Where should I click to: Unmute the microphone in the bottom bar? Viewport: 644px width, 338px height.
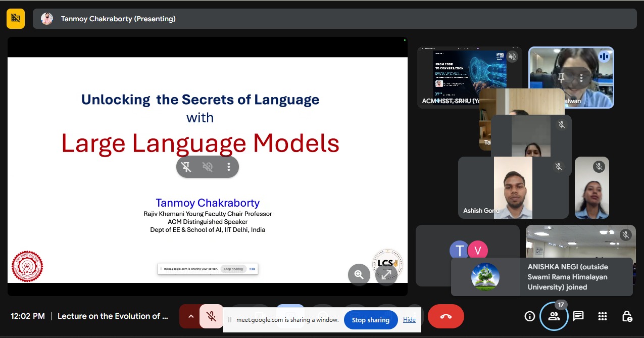(x=212, y=316)
